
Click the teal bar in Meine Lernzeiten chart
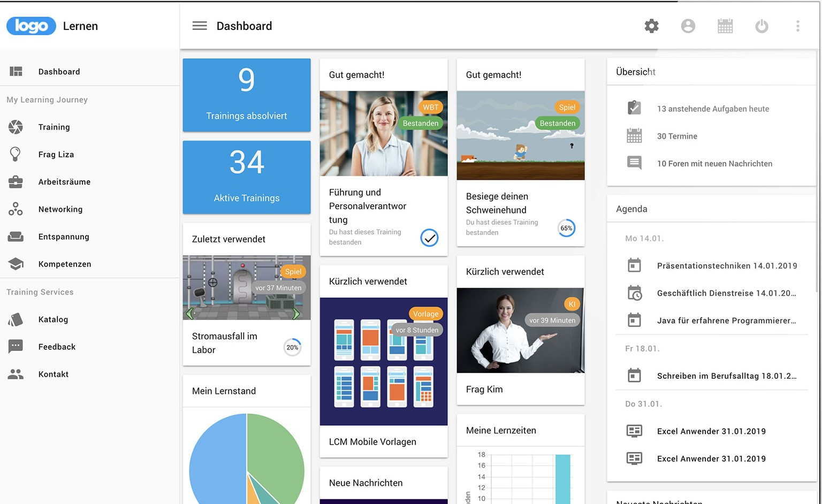pyautogui.click(x=562, y=479)
